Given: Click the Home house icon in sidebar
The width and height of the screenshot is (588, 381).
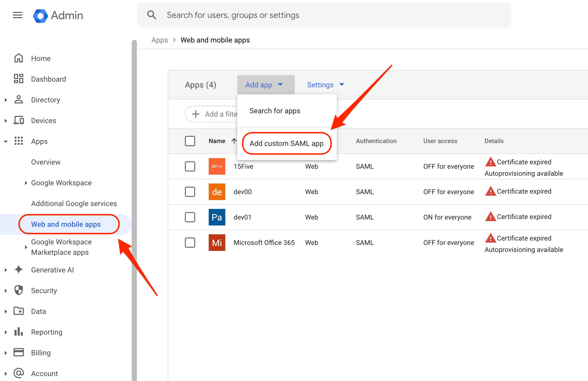Looking at the screenshot, I should 19,58.
